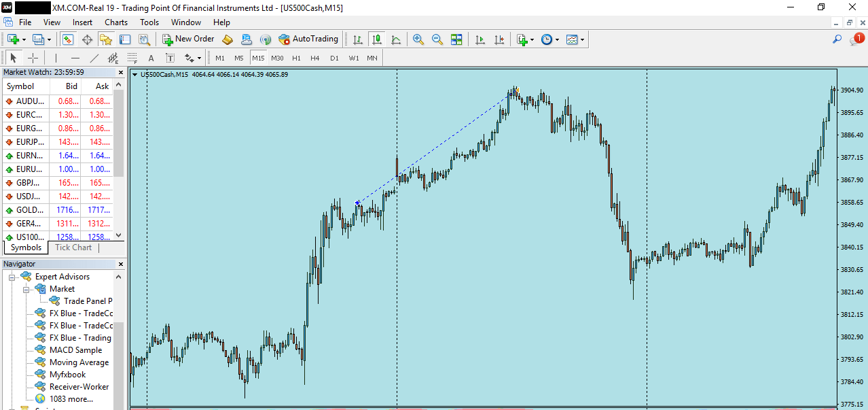Select the Cursor arrow tool
868x410 pixels.
[x=14, y=58]
